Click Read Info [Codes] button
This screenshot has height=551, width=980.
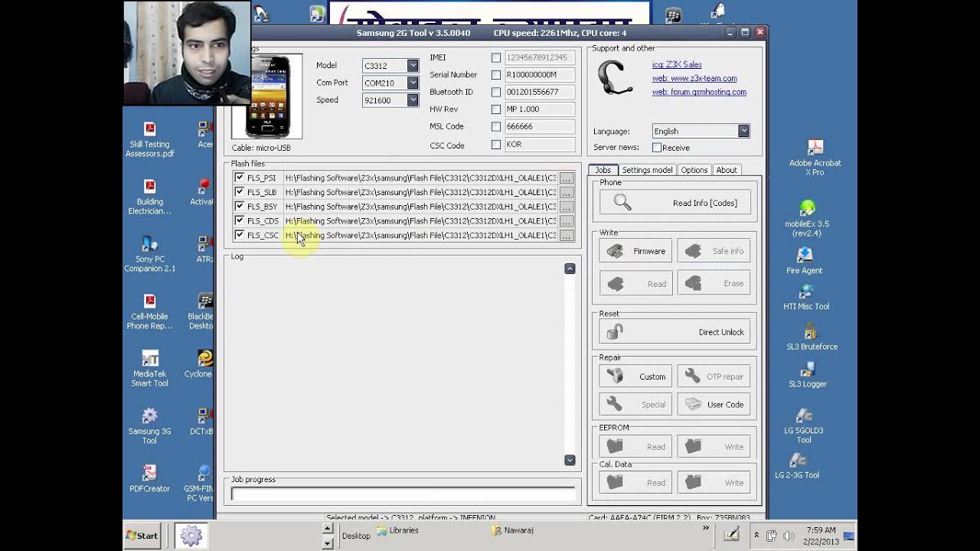click(675, 203)
